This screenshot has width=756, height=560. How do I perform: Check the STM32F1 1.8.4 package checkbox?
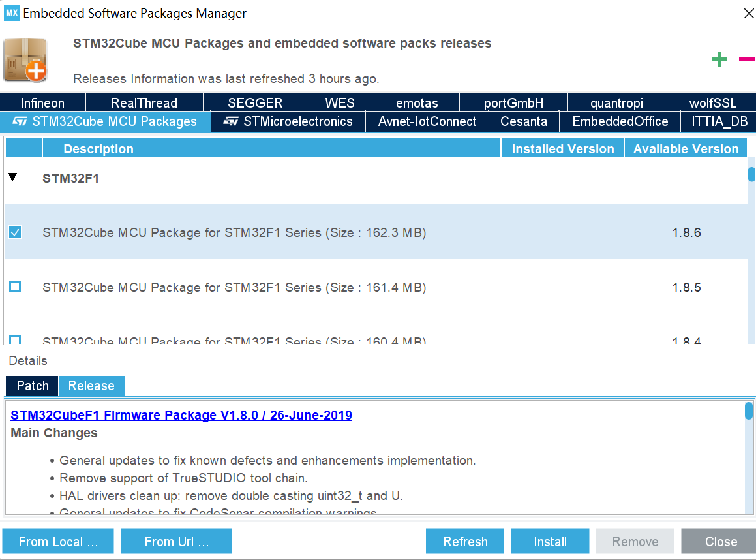click(15, 340)
